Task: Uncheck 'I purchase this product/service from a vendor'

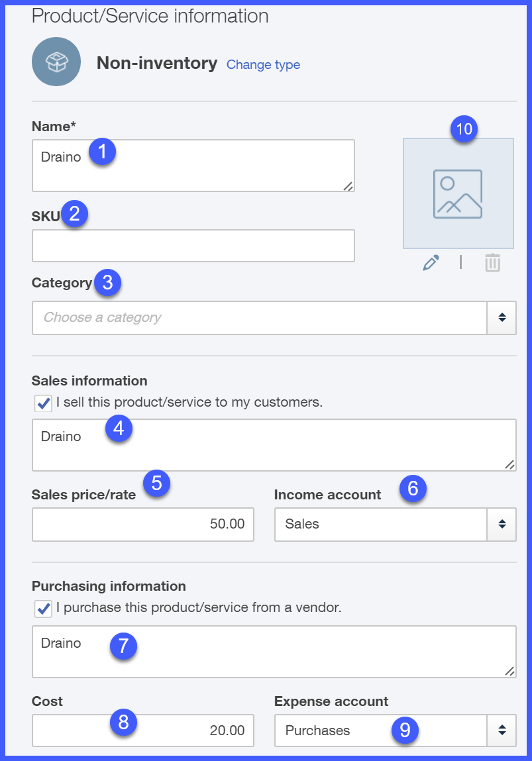Action: coord(43,609)
